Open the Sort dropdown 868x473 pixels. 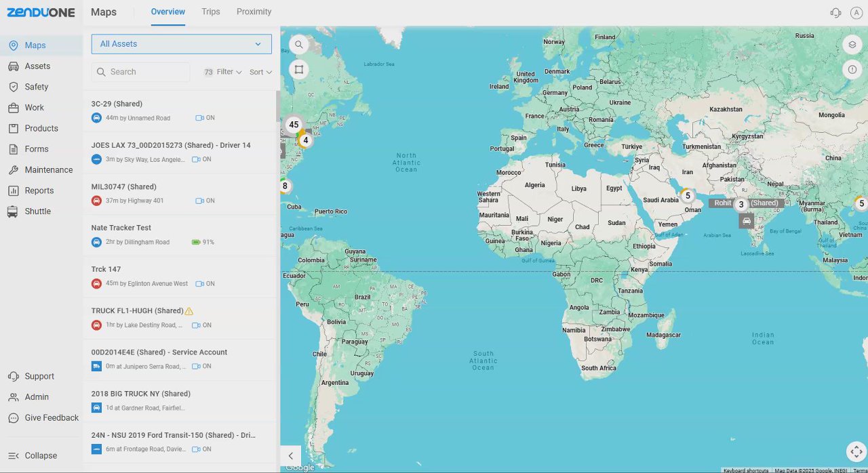coord(260,72)
